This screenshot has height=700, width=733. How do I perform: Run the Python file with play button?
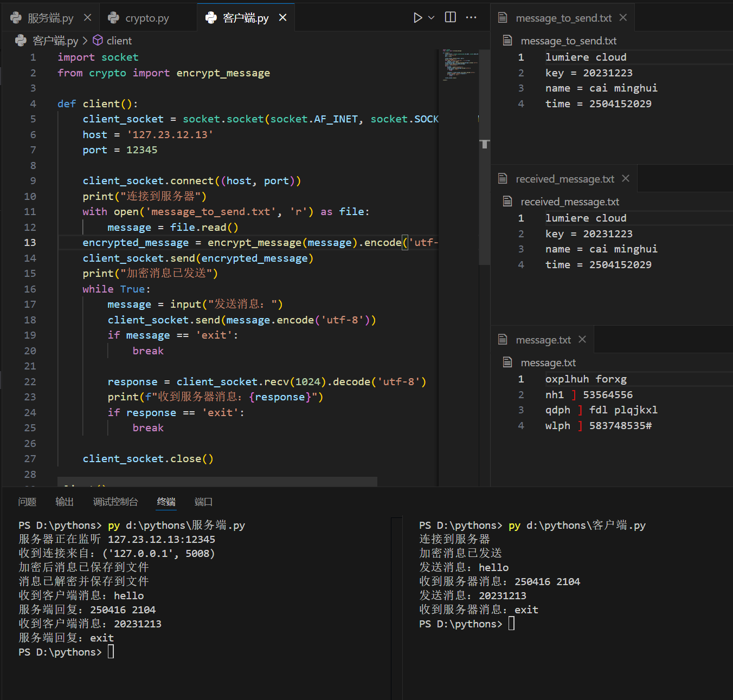coord(417,18)
